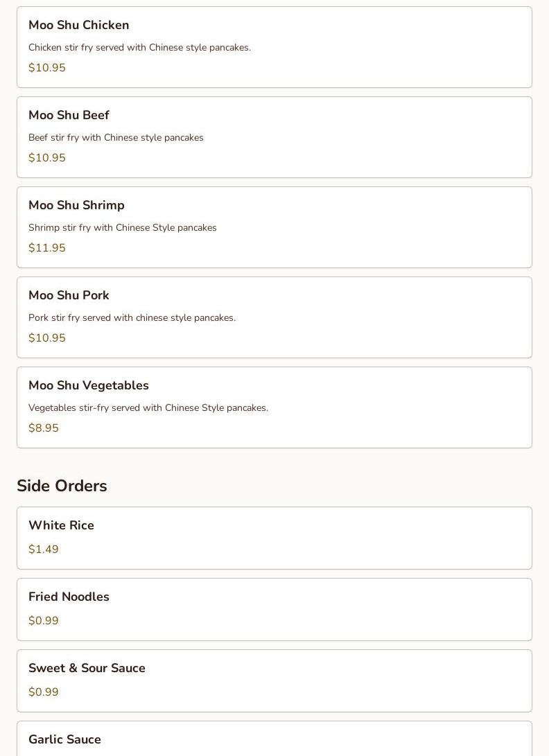
Task: Click the Moo Shu Chicken $10.95 price
Action: (x=47, y=68)
